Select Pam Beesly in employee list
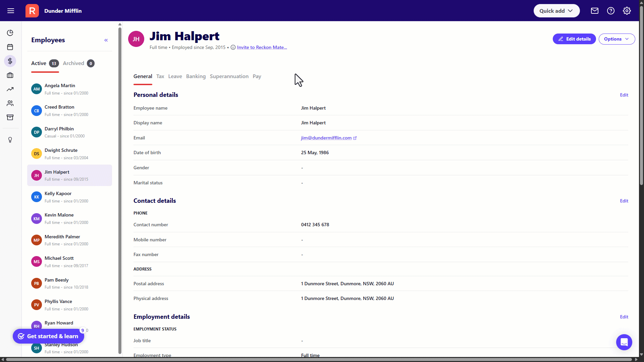 (69, 284)
